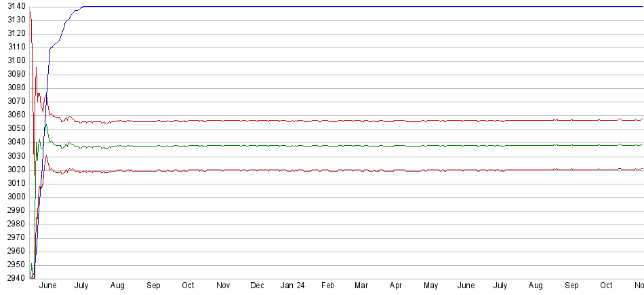
Task: Click the green line in the chart
Action: pos(339,146)
